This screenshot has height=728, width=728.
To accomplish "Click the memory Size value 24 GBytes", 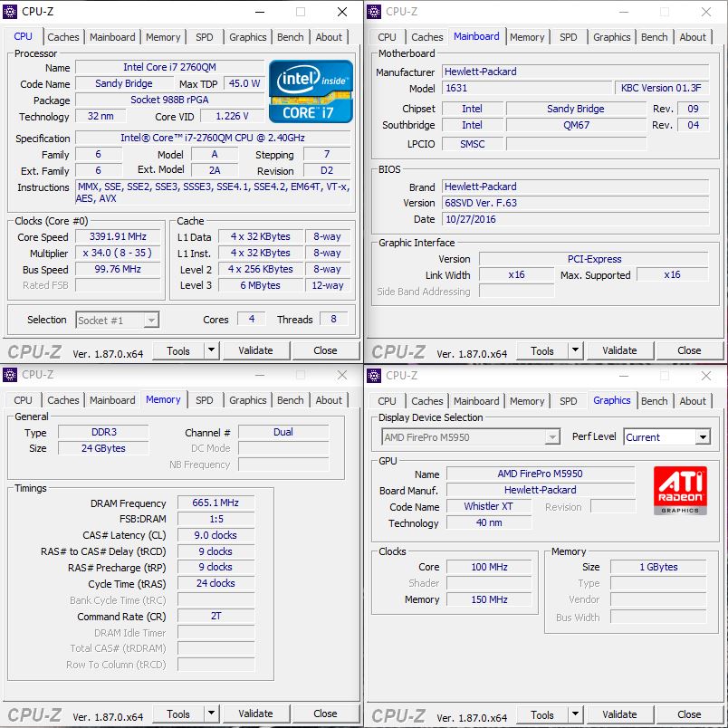I will [103, 448].
